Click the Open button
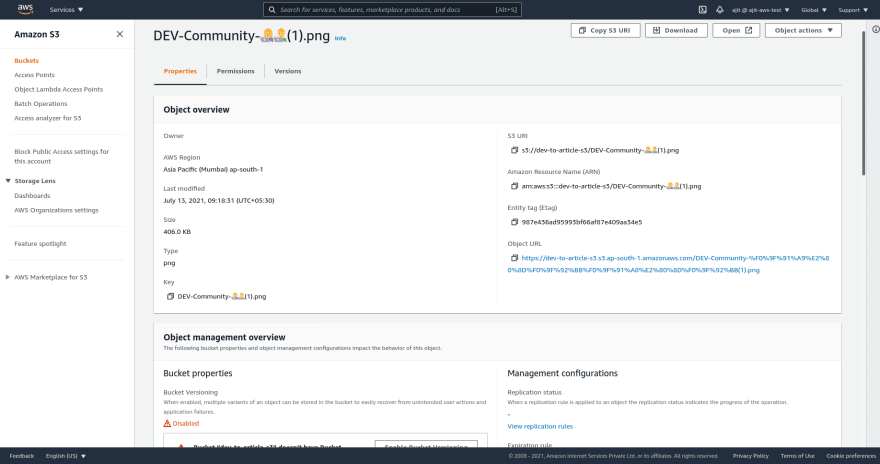Screen dimensions: 880x464 pyautogui.click(x=736, y=30)
